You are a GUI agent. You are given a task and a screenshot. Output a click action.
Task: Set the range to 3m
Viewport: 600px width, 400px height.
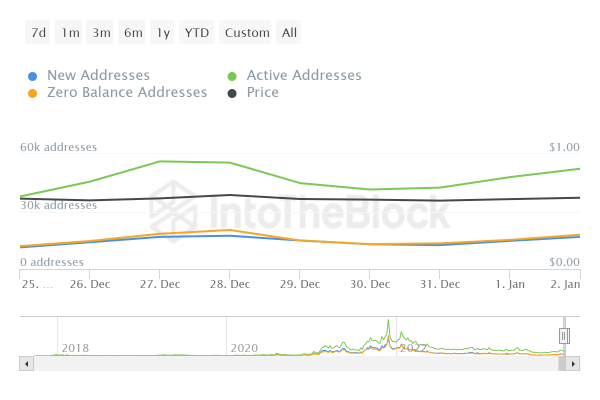pyautogui.click(x=101, y=33)
